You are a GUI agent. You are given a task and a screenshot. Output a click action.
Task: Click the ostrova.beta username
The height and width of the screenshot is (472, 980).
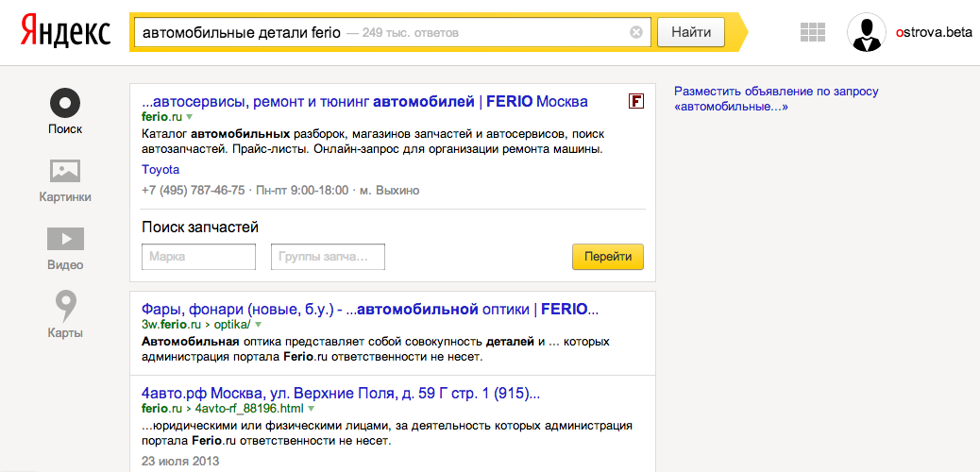click(934, 32)
